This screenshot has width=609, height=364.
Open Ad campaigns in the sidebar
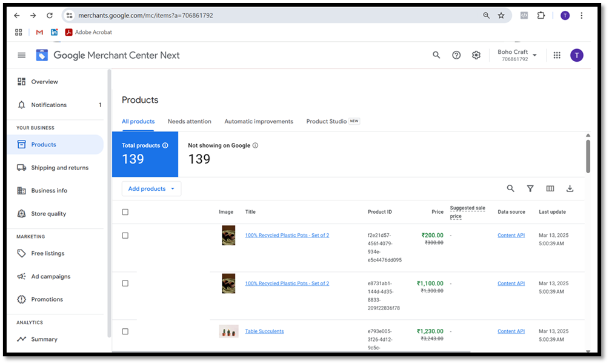tap(55, 276)
